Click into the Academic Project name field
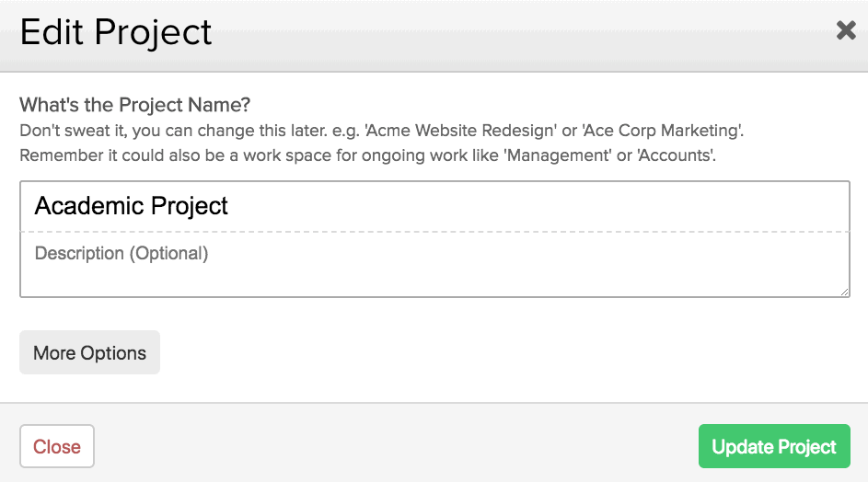Viewport: 868px width, 482px height. pyautogui.click(x=434, y=206)
